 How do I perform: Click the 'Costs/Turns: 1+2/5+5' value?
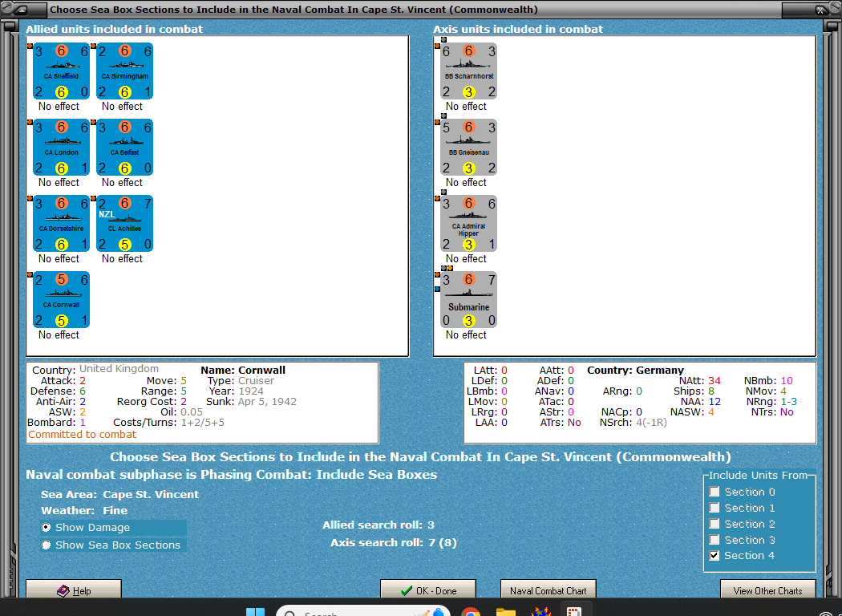pos(168,423)
